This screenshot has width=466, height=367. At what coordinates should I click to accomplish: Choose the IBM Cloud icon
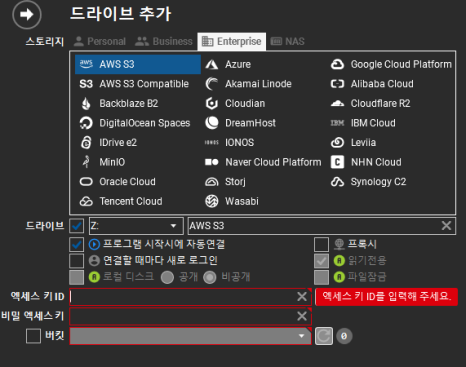(x=337, y=123)
